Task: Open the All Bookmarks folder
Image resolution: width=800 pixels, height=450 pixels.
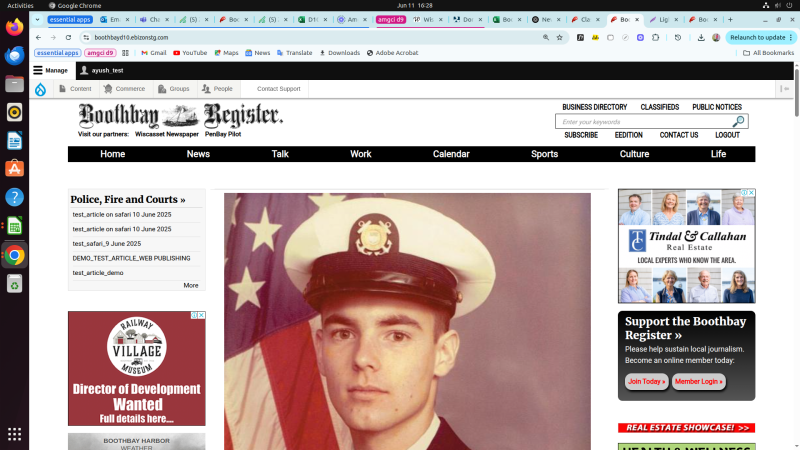Action: pos(768,53)
